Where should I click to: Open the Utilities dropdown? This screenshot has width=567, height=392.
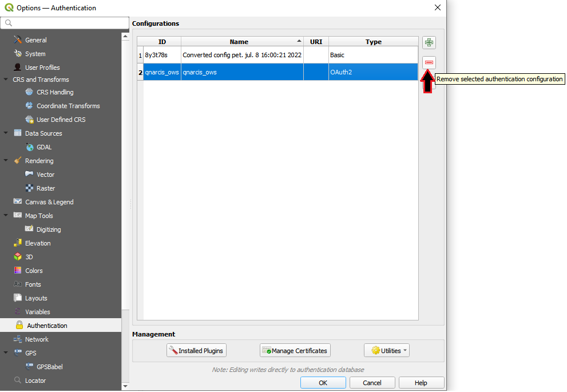point(387,350)
